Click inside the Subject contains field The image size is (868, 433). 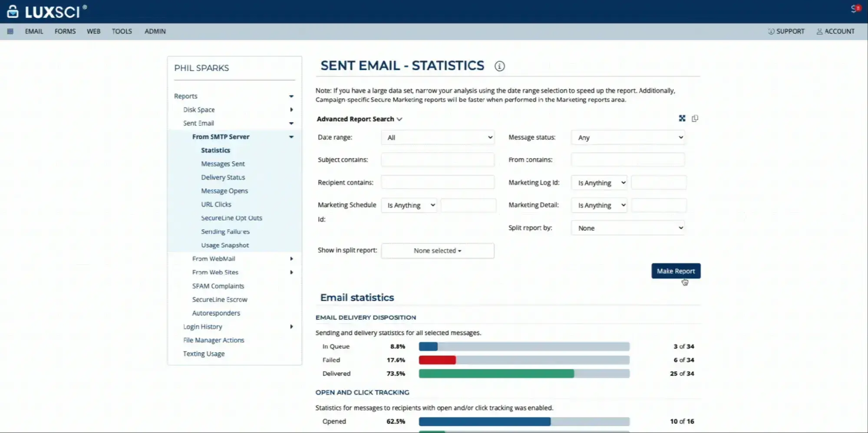point(437,159)
